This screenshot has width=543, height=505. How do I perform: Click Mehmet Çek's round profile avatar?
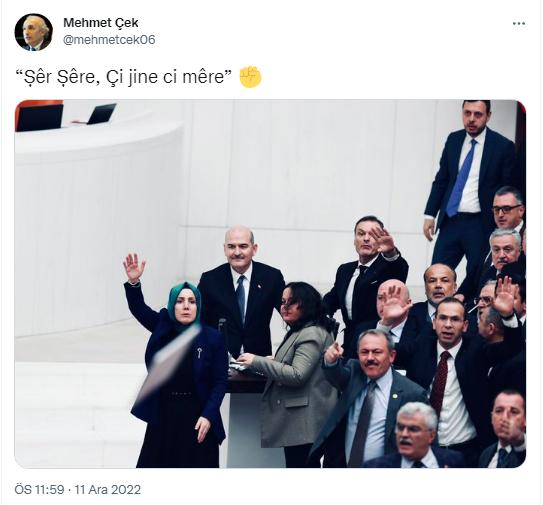34,33
